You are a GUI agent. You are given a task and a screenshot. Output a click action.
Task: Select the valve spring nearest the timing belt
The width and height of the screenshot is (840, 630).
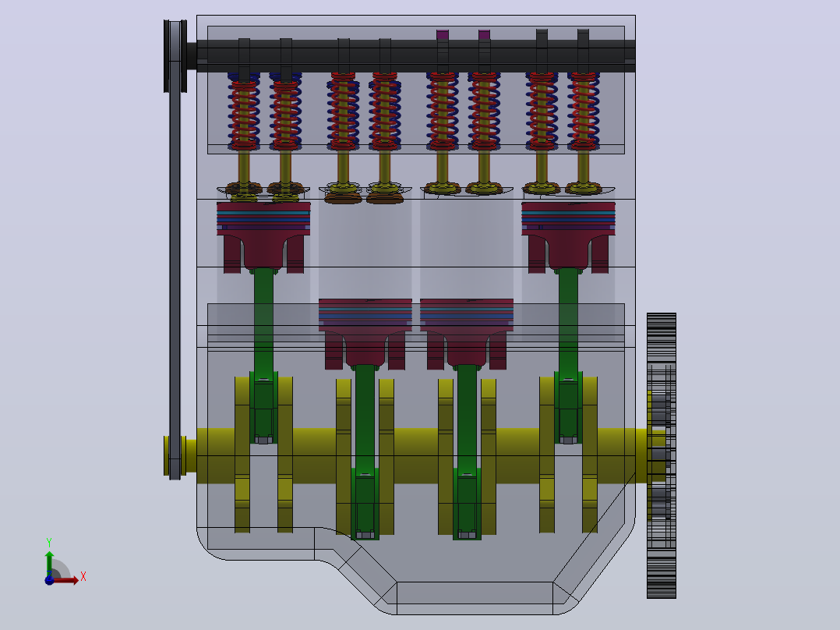[x=244, y=111]
